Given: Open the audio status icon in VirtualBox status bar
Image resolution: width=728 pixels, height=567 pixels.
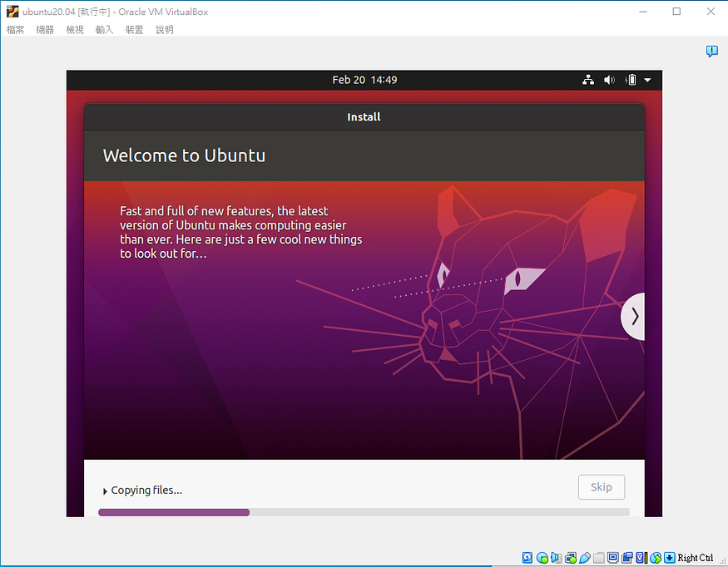Looking at the screenshot, I should [x=557, y=557].
